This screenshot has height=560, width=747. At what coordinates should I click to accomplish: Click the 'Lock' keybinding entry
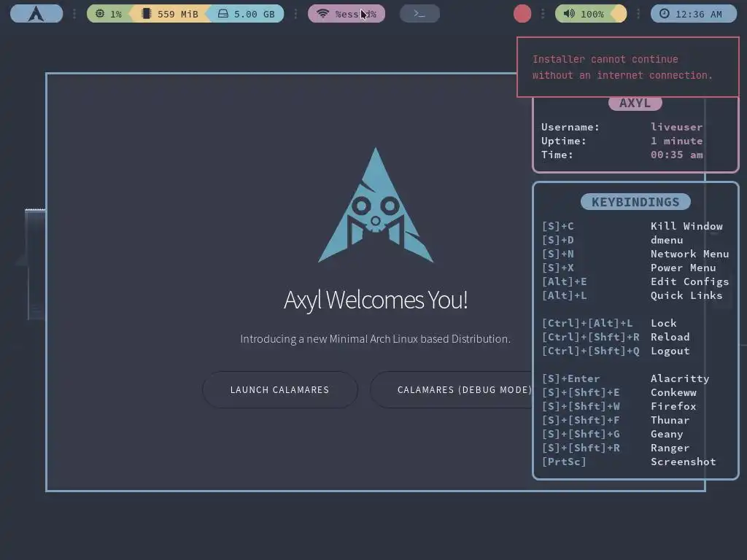tap(664, 323)
